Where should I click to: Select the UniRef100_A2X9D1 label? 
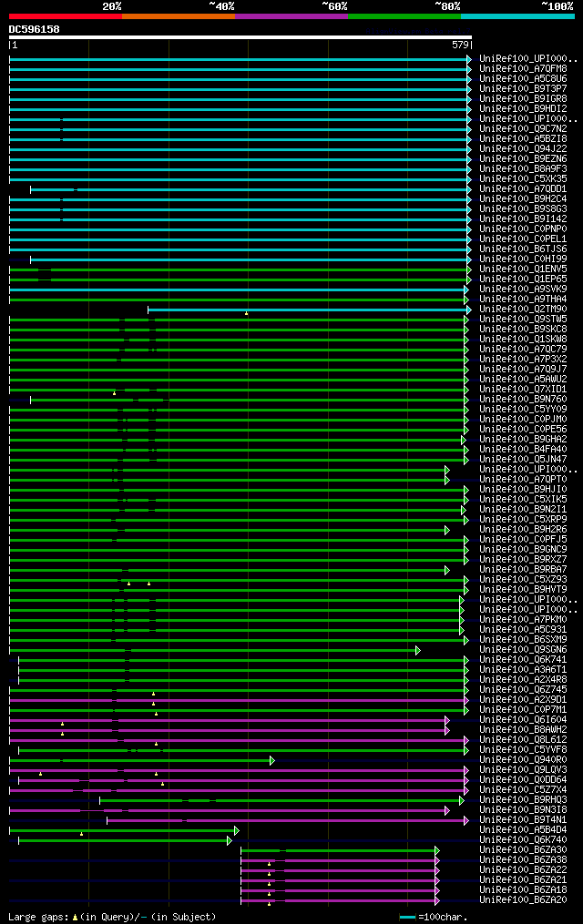[523, 699]
